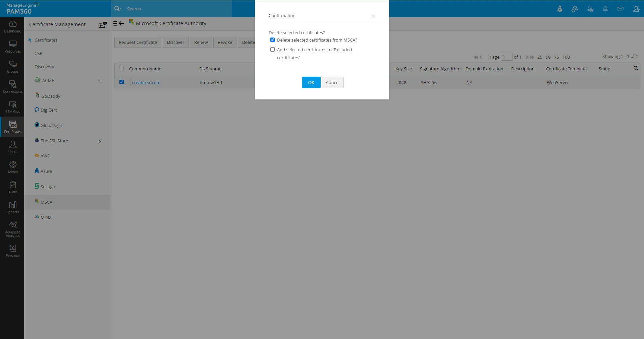Go to the first page arrow
Viewport: 644px width, 339px height.
(475, 57)
